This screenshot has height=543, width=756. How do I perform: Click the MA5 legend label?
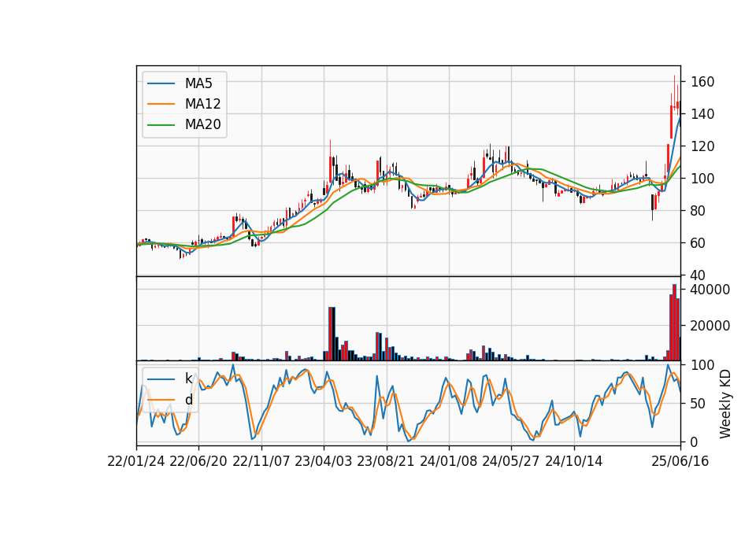click(198, 83)
